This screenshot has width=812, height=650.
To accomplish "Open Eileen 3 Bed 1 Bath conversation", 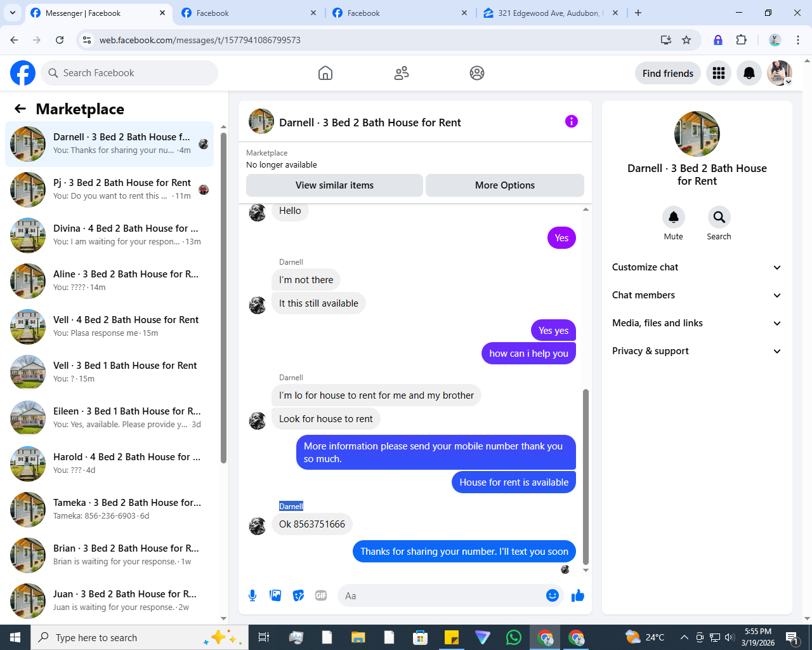I will [109, 418].
